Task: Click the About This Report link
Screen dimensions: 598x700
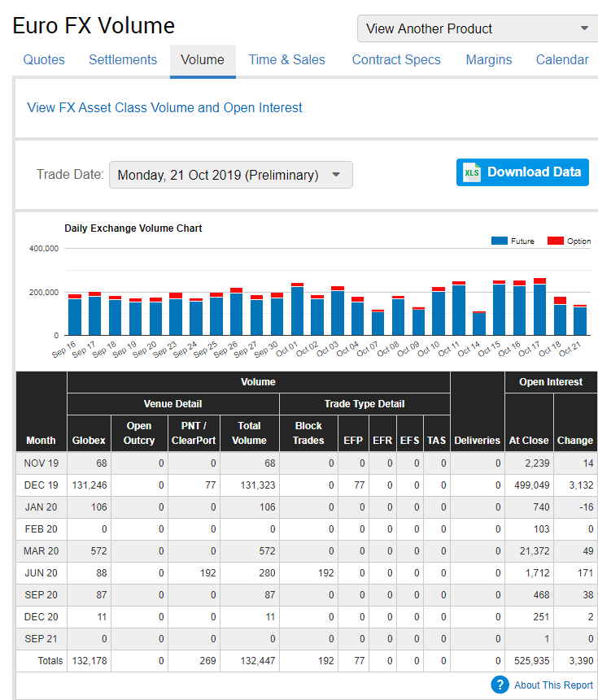Action: 553,685
